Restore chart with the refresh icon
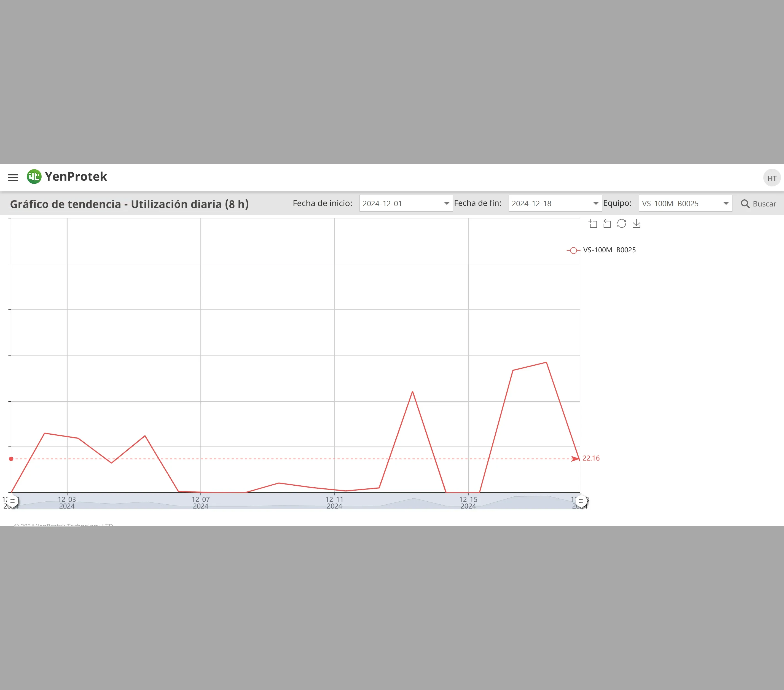The width and height of the screenshot is (784, 690). [621, 224]
